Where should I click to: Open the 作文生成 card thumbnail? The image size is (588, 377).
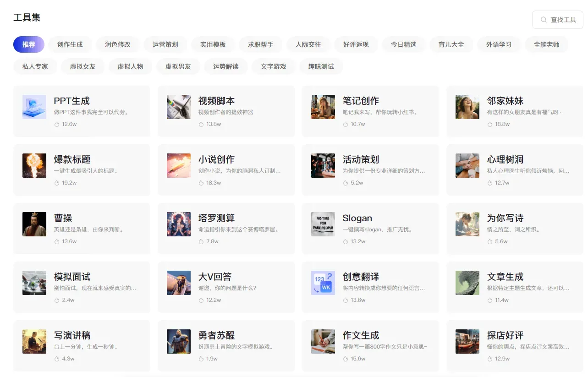pos(323,341)
